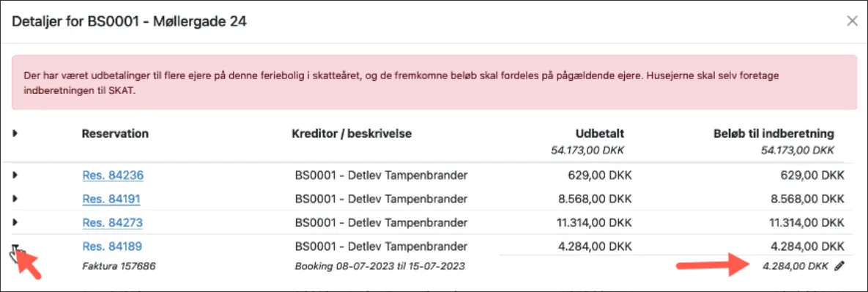Expand the Res. 84236 row
The image size is (868, 292).
15,175
